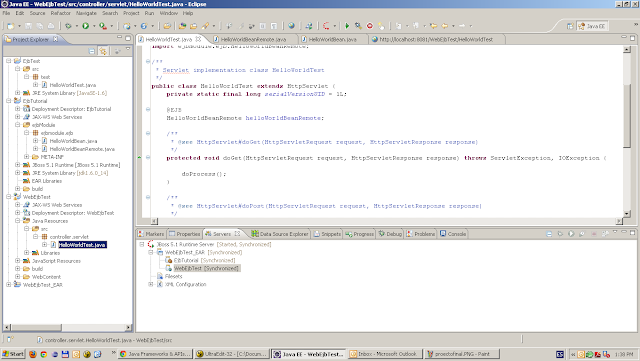Click the Open Perspective icon
This screenshot has width=640, height=361.
(x=570, y=26)
